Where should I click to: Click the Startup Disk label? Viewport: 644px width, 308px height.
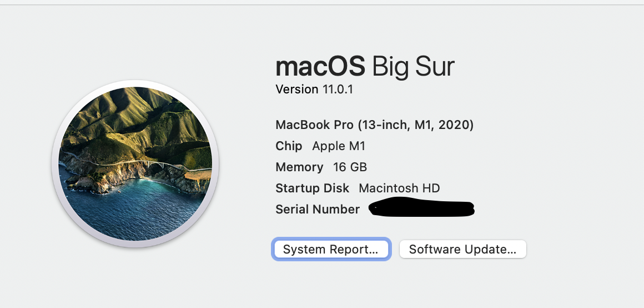(x=312, y=188)
